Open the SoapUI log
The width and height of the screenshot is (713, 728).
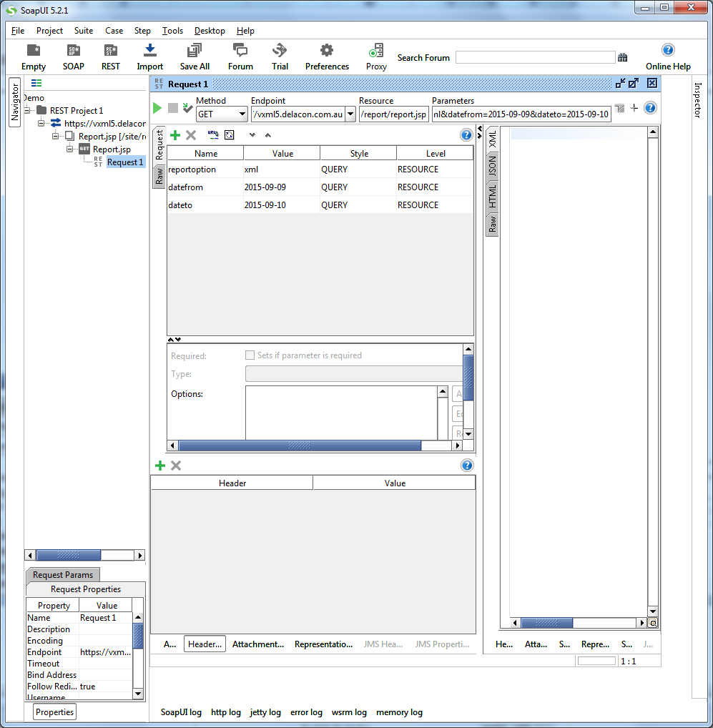tap(181, 712)
